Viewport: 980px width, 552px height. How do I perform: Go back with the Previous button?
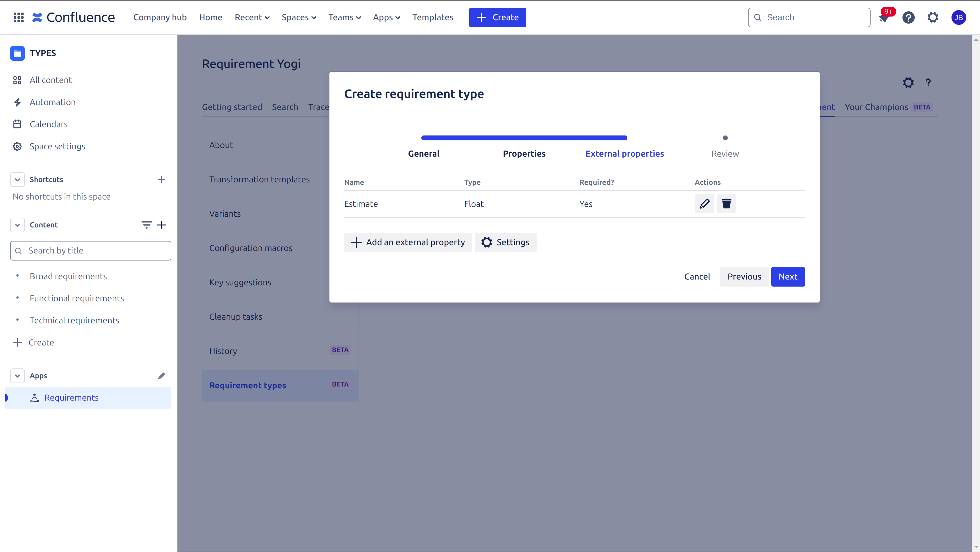(744, 276)
